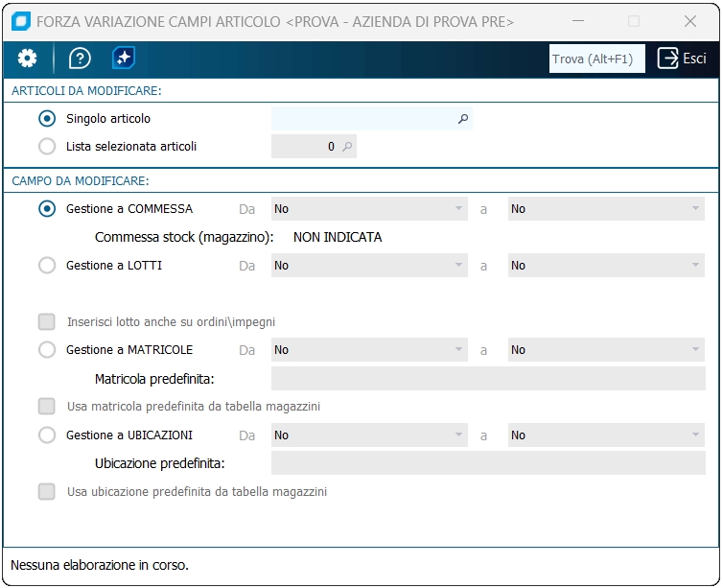Tick Inserisci lotto anche su ordini\impegni checkbox

47,321
